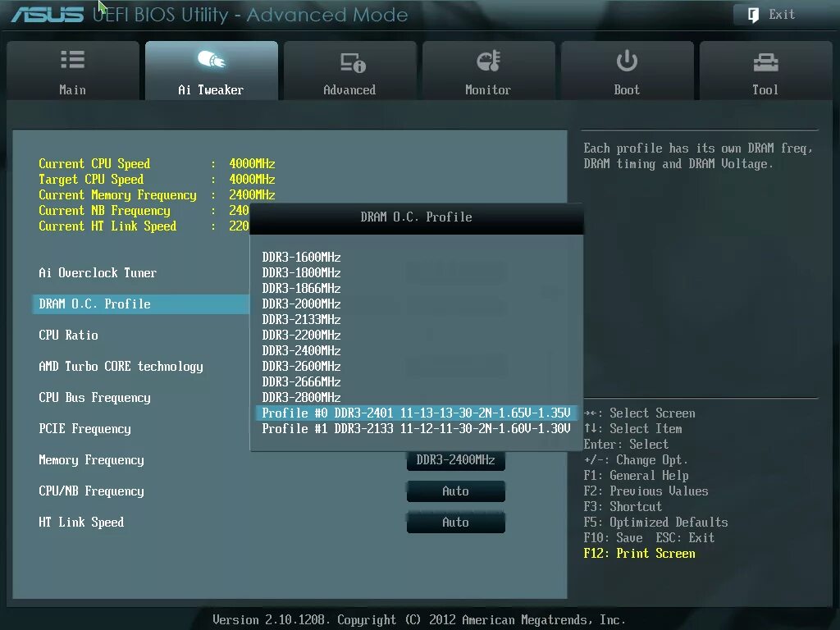Choose DDR3-2133MHz profile option
This screenshot has width=840, height=630.
coord(301,319)
